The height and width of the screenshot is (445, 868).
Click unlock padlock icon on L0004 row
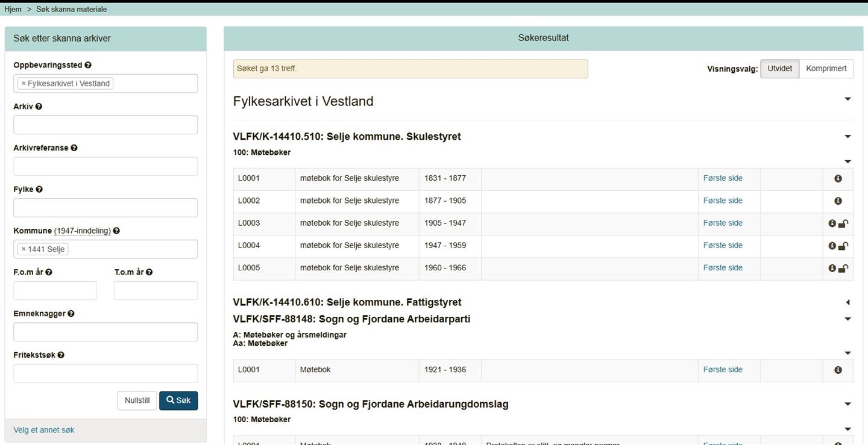tap(844, 246)
